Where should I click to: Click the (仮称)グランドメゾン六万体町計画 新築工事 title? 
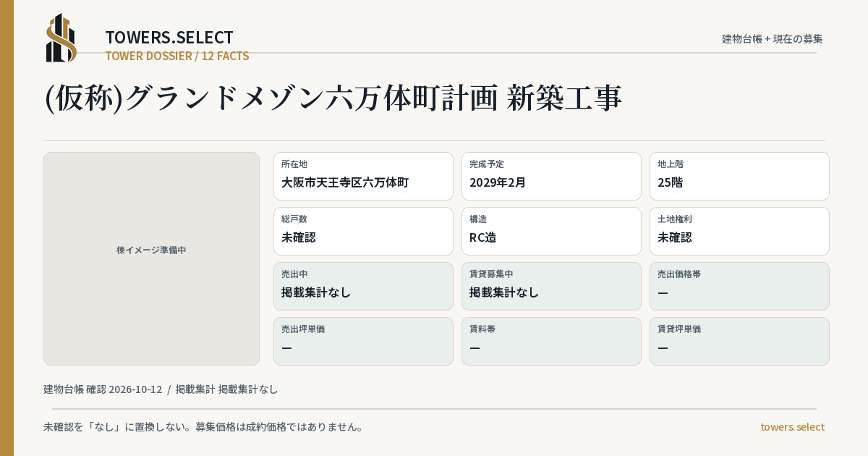click(333, 98)
